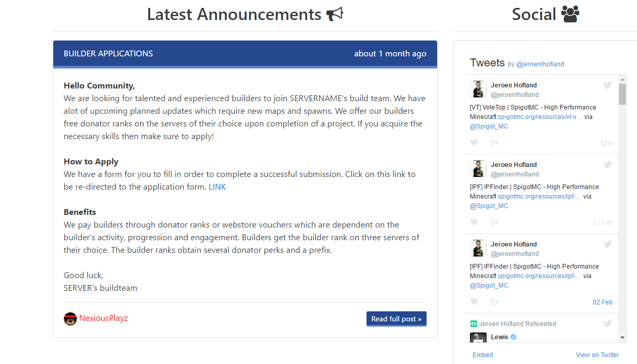This screenshot has width=637, height=364.
Task: Click the tweets scrollbar thumb
Action: click(622, 94)
